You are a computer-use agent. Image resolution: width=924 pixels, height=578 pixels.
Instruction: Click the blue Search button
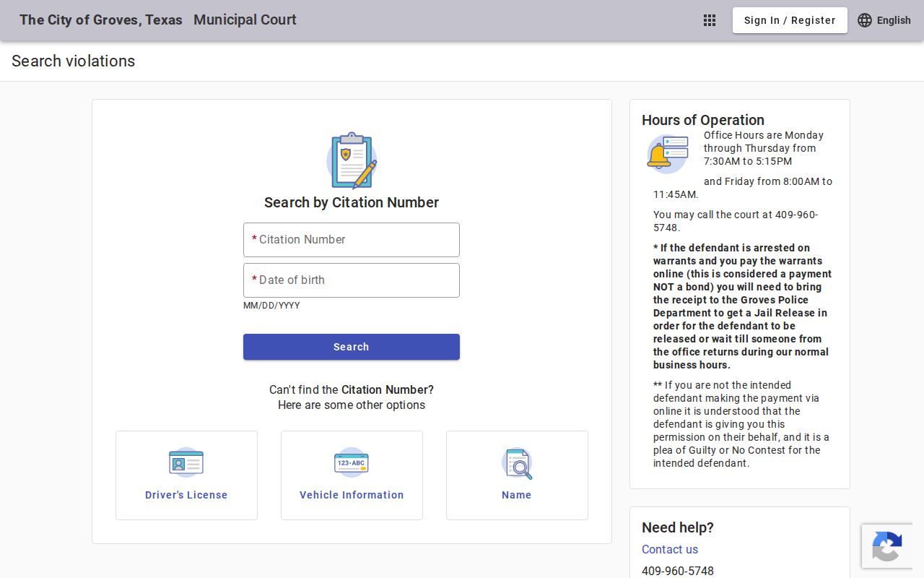[x=352, y=347]
